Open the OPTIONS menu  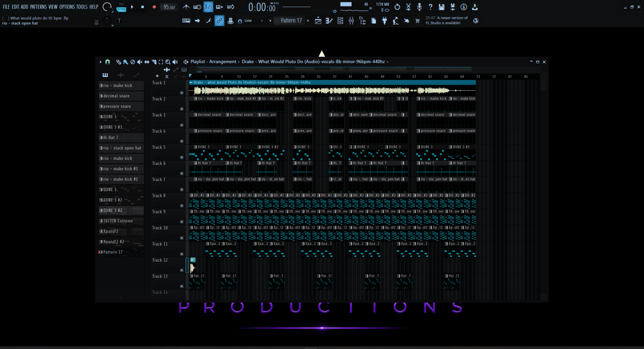(x=67, y=7)
